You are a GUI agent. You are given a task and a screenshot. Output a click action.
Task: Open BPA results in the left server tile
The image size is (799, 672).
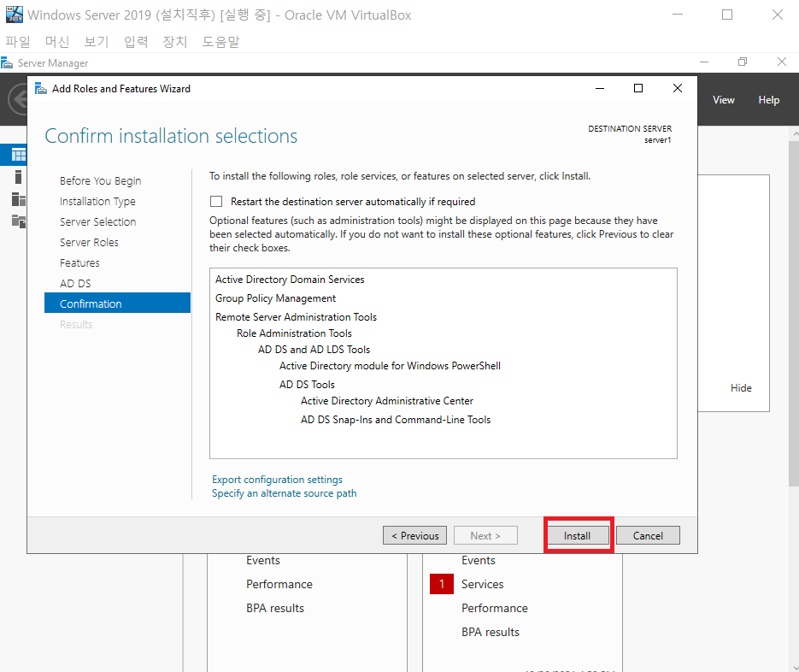[275, 608]
